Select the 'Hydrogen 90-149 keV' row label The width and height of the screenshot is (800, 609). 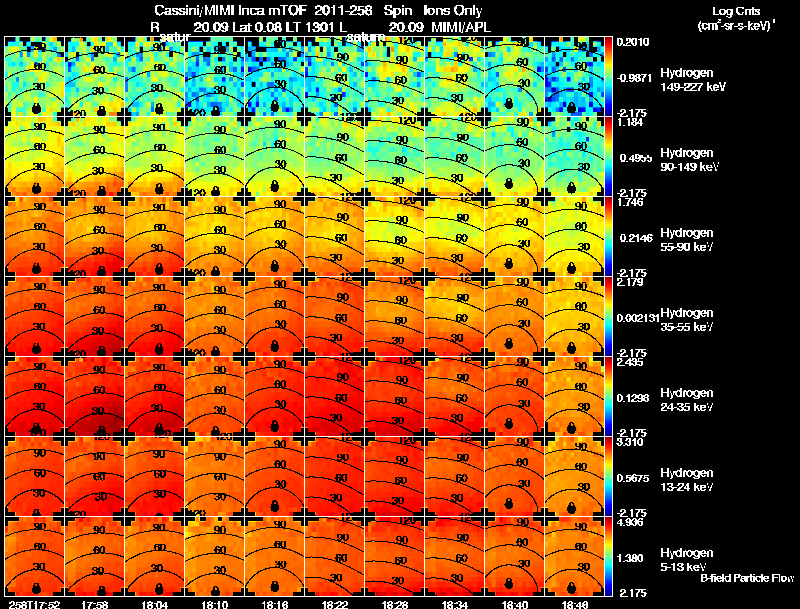(x=689, y=160)
